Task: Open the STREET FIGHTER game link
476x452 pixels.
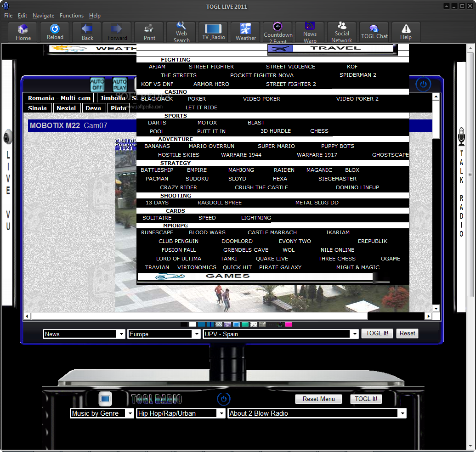Action: point(211,67)
